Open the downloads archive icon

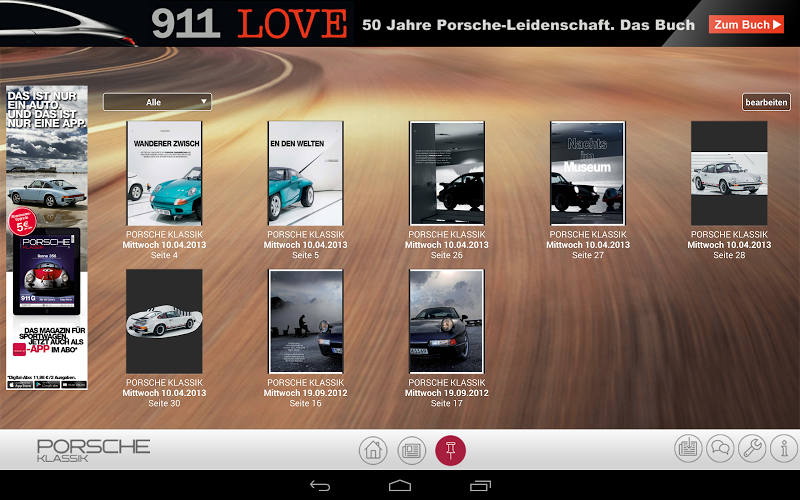click(688, 448)
